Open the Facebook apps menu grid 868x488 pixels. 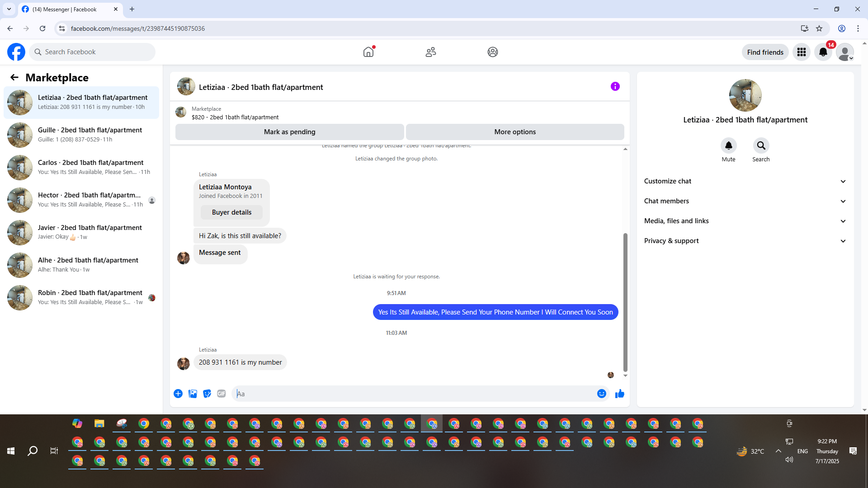coord(802,52)
